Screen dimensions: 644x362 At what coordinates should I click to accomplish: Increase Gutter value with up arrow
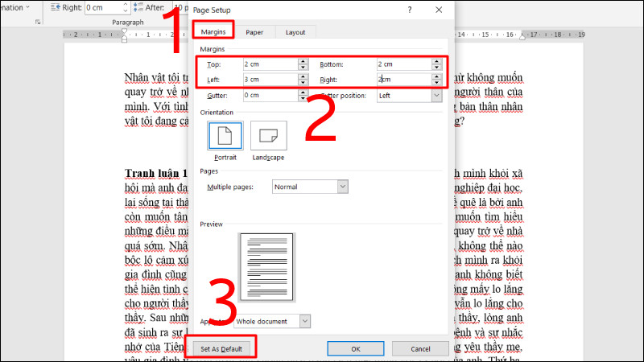[303, 92]
